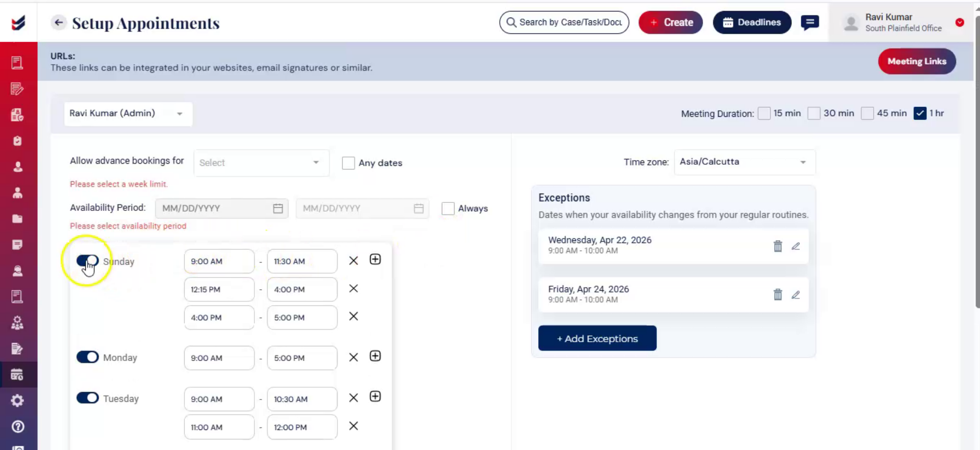
Task: Expand the advance bookings Select dropdown
Action: click(x=261, y=163)
